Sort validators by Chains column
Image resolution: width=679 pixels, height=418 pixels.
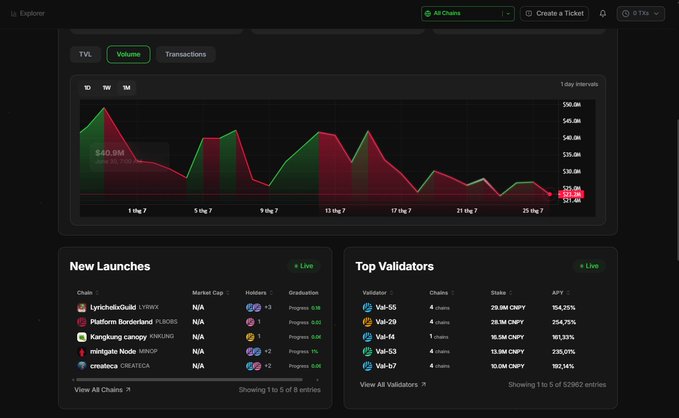(442, 293)
